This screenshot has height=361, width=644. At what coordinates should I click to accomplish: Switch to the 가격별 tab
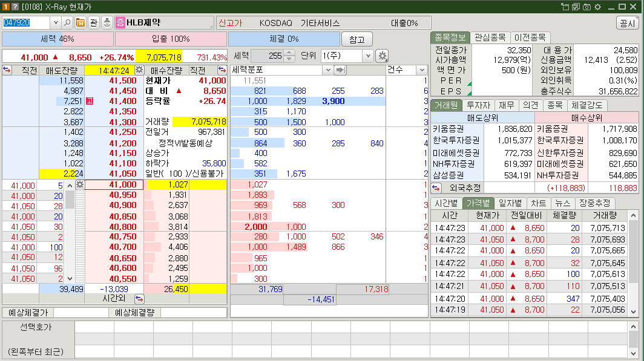[478, 203]
